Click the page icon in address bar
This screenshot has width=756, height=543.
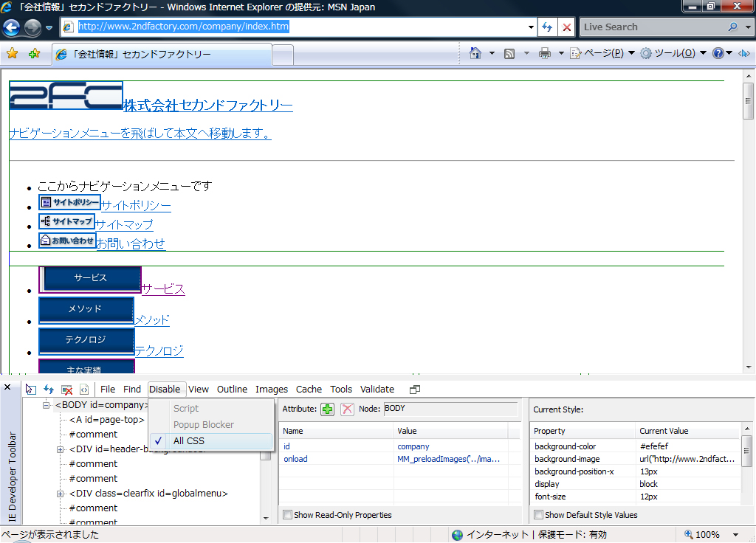pos(68,27)
